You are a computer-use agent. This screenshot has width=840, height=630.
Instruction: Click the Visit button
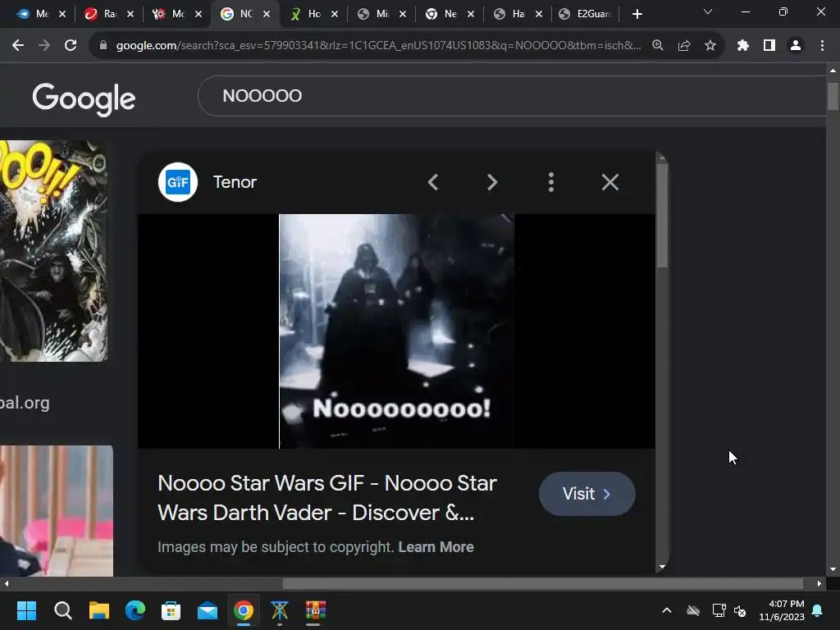click(587, 493)
